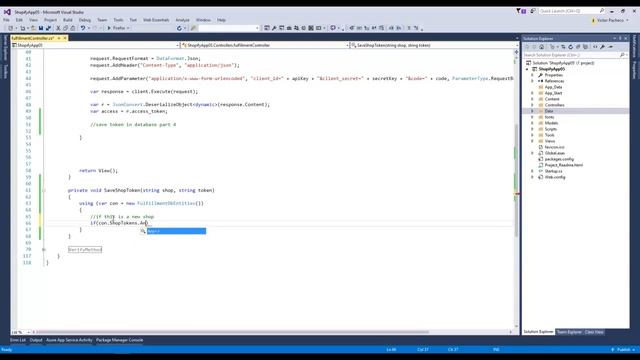
Task: Open the Analyze menu
Action: [x=182, y=20]
